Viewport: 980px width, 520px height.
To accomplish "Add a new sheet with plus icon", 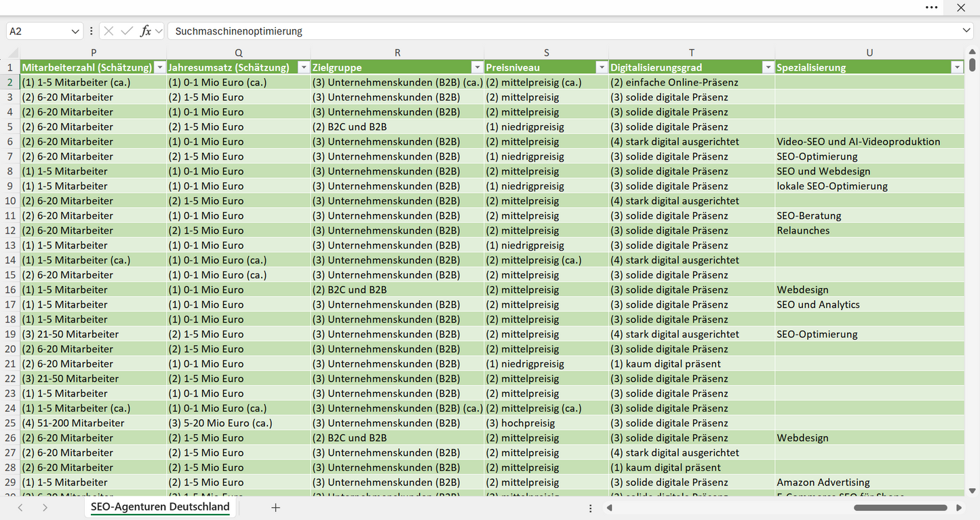I will [x=275, y=508].
